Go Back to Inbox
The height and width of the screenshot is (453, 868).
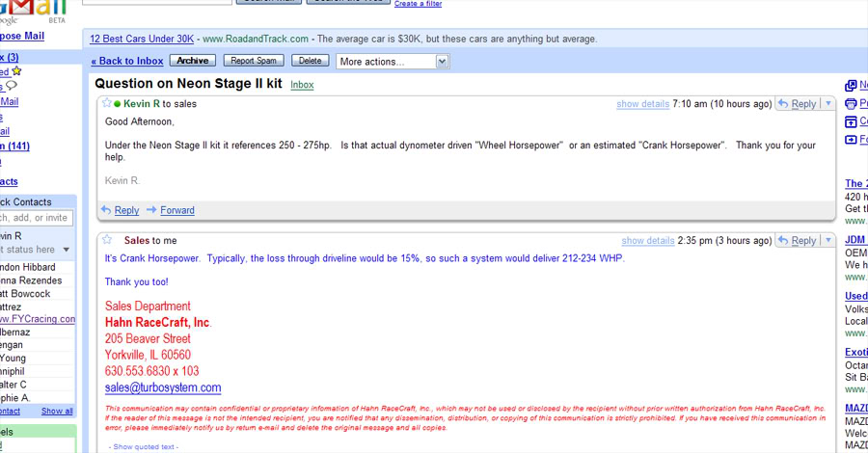(x=127, y=61)
